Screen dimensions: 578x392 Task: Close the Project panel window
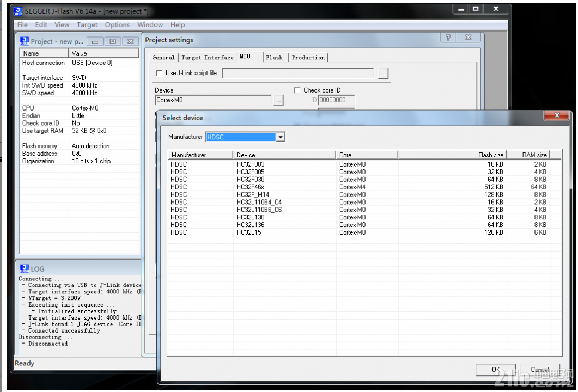click(131, 41)
